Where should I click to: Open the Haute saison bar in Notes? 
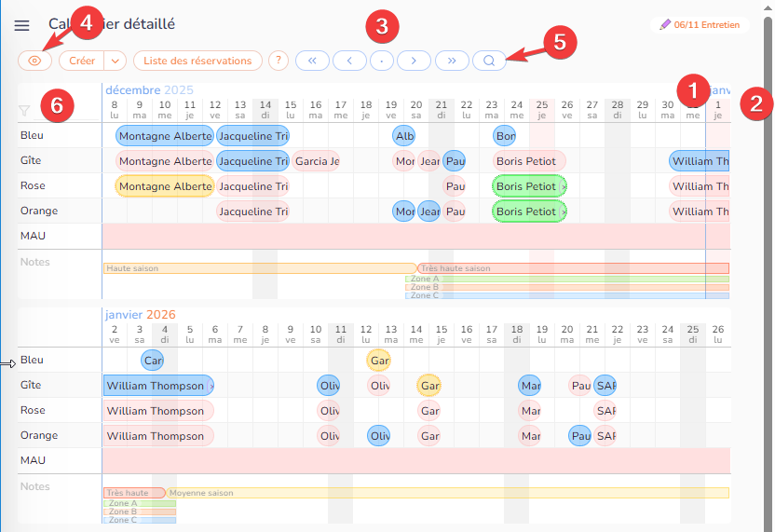[259, 268]
